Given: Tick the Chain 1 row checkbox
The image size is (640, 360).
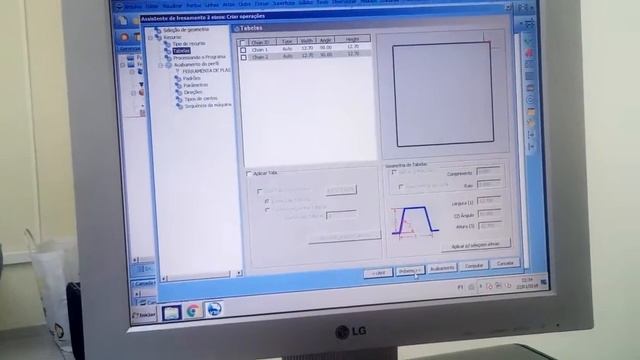Looking at the screenshot, I should tap(243, 50).
